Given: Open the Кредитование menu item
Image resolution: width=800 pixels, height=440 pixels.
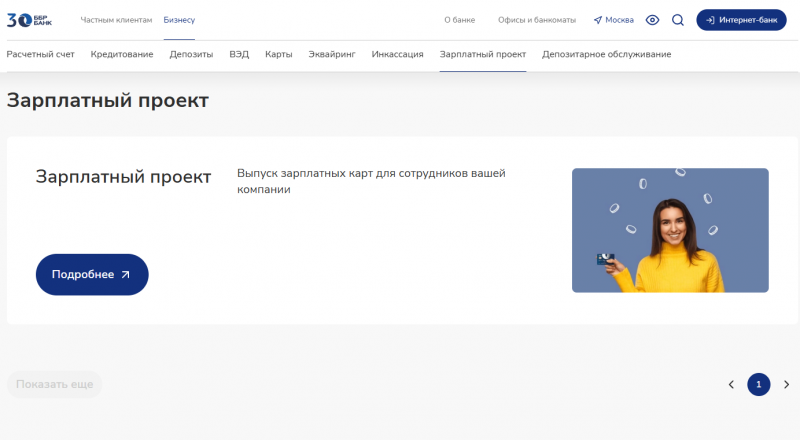Looking at the screenshot, I should (x=122, y=54).
